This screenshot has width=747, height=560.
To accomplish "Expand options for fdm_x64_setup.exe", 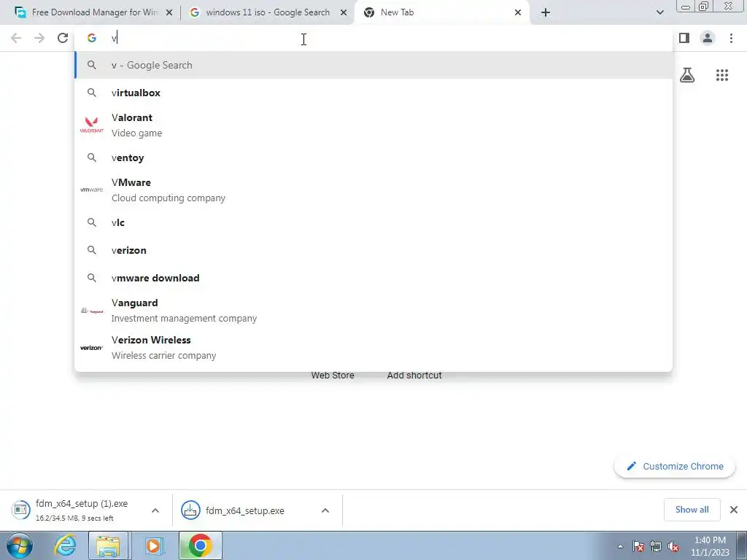I will coord(325,510).
